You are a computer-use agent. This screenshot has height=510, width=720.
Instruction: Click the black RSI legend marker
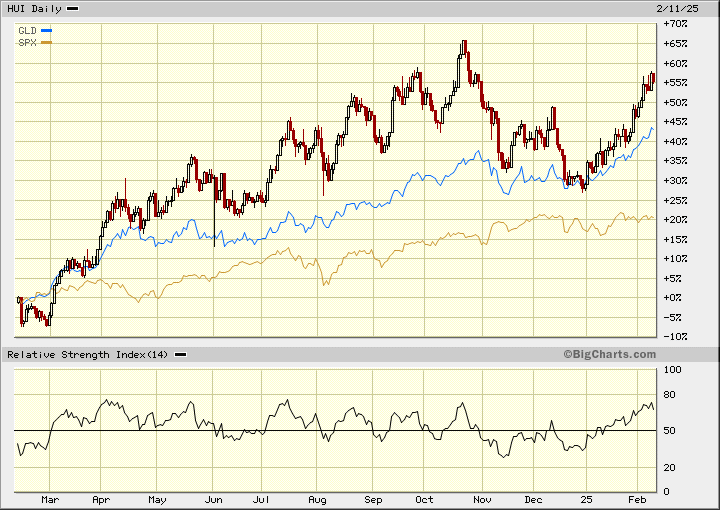click(x=180, y=355)
